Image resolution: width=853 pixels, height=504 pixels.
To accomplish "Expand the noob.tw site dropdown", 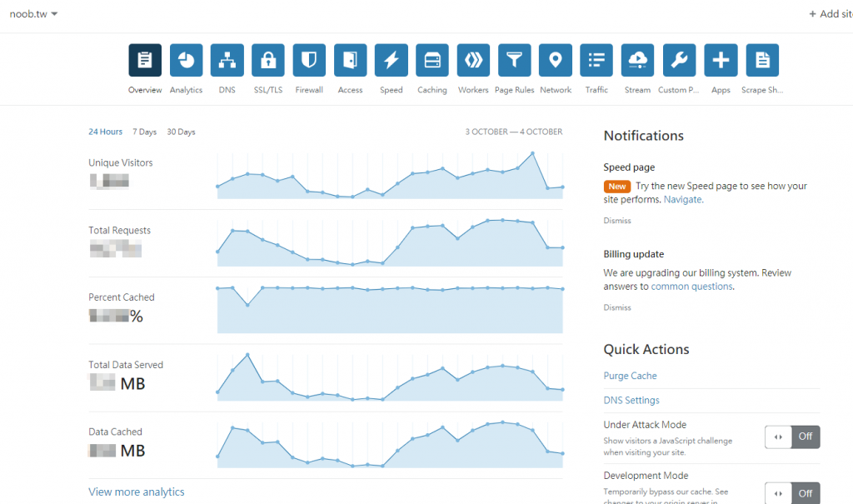I will pyautogui.click(x=33, y=14).
